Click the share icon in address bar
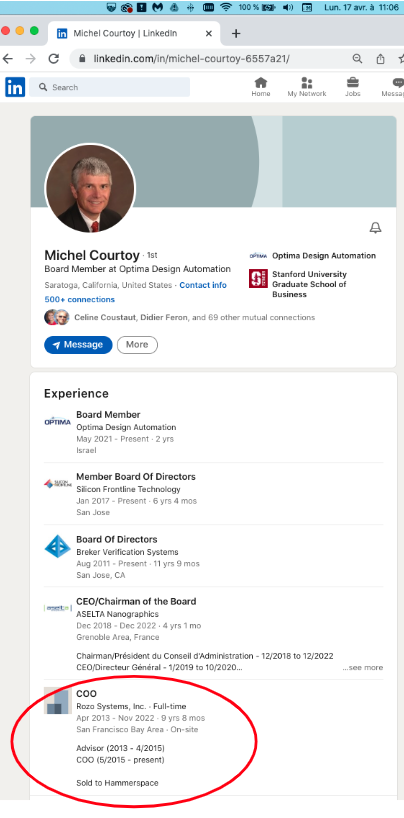This screenshot has height=818, width=404. coord(381,58)
